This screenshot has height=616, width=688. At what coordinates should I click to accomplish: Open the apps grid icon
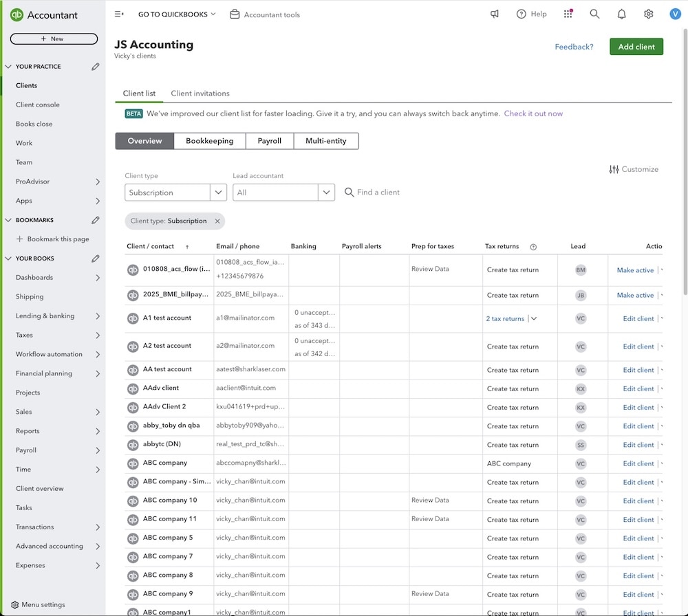567,13
